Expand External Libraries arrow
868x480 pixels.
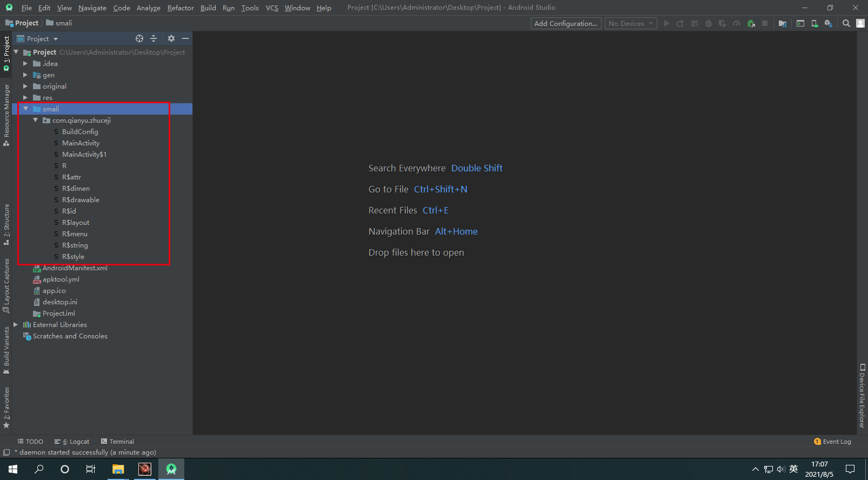16,324
